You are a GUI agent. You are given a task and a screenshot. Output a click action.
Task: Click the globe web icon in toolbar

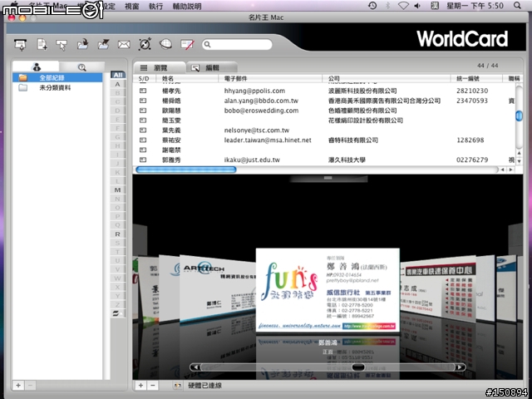[x=166, y=44]
